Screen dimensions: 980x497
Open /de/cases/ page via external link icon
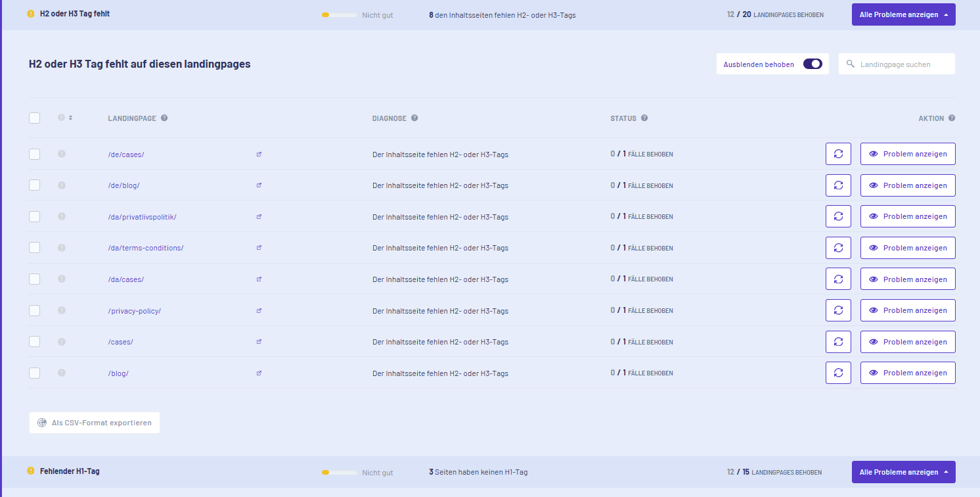pos(259,154)
